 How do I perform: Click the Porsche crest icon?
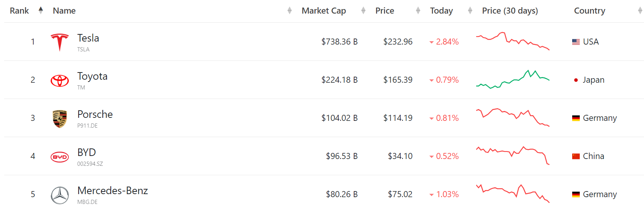pyautogui.click(x=60, y=119)
